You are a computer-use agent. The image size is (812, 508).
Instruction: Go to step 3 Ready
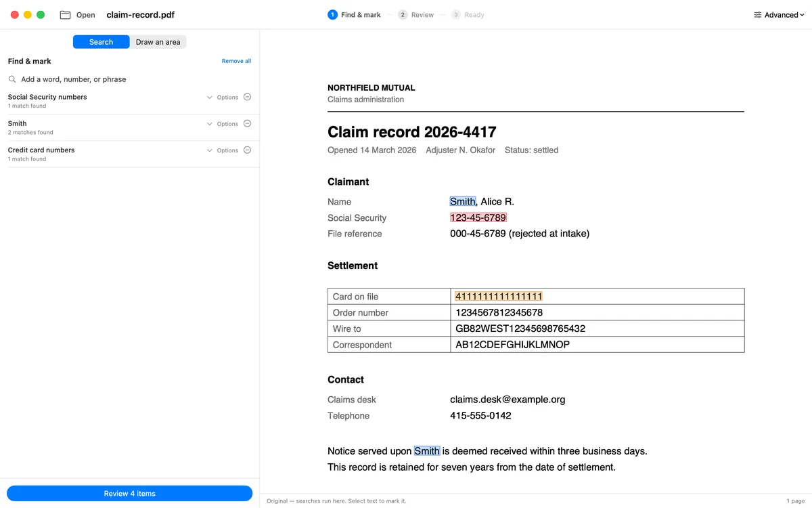coord(468,15)
